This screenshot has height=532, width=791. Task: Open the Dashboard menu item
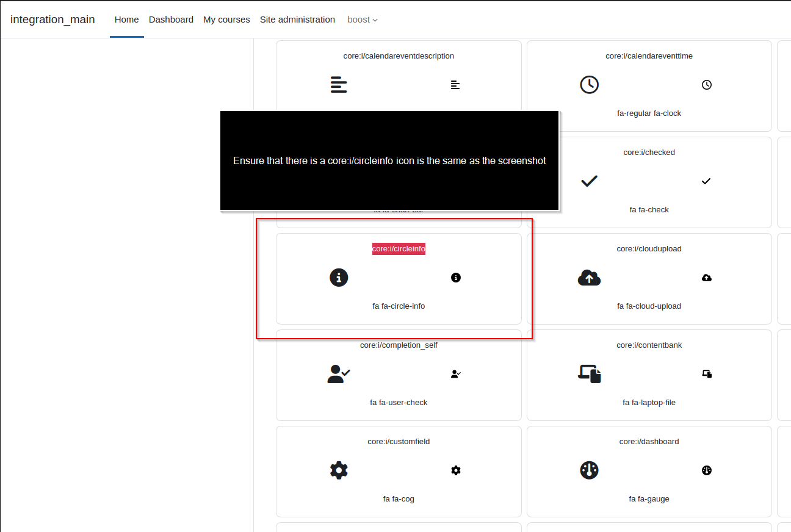click(x=171, y=20)
